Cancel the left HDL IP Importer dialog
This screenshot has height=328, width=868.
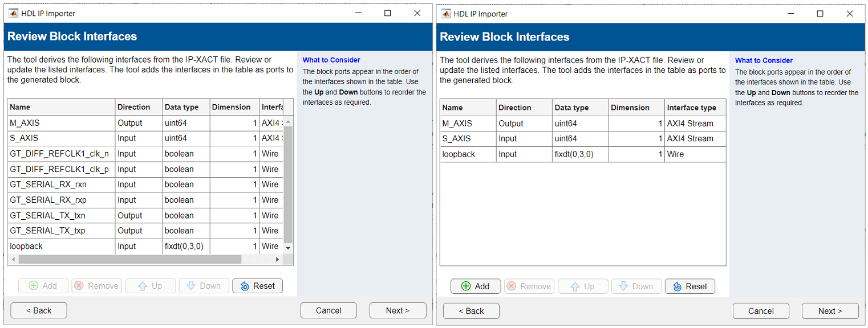328,310
